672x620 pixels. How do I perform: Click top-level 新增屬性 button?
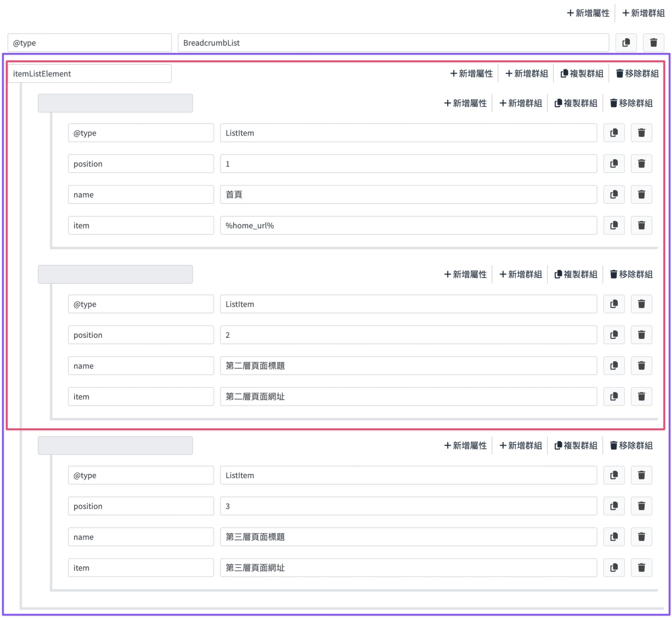[x=588, y=13]
